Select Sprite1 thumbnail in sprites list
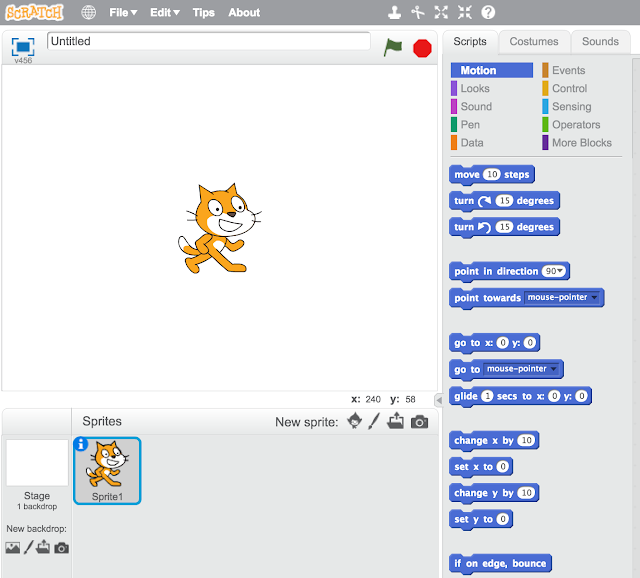Screen dimensions: 640x578 (x=107, y=471)
